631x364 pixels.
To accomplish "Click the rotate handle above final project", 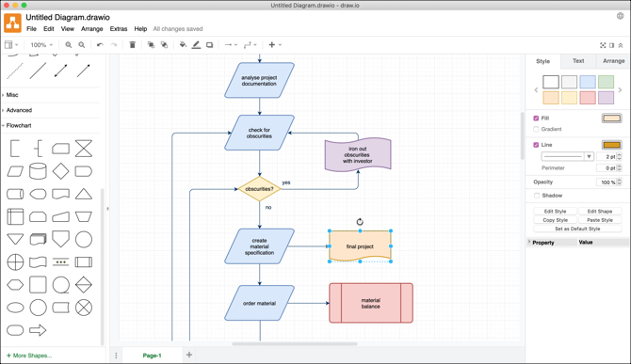I will coord(360,221).
